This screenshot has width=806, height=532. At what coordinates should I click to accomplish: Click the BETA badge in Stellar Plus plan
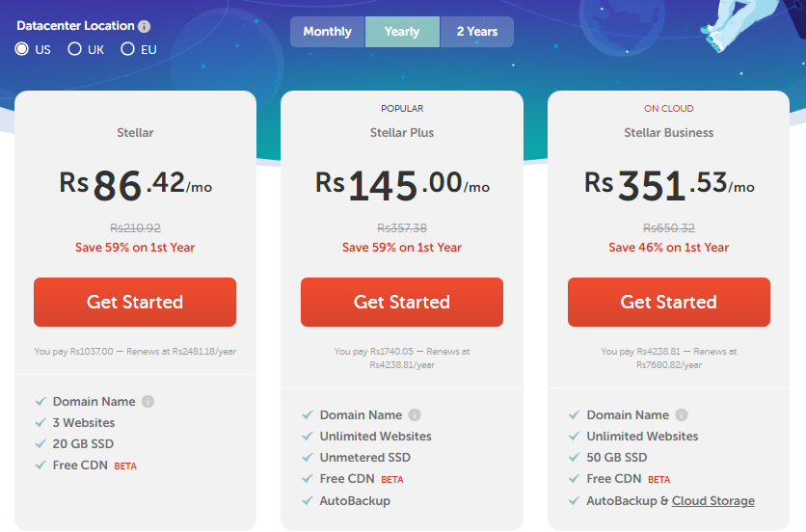tap(392, 480)
